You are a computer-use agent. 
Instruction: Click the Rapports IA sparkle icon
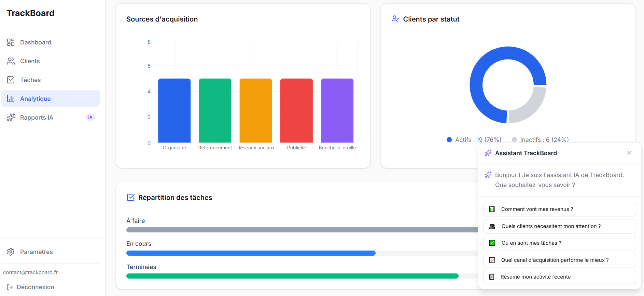(x=11, y=117)
